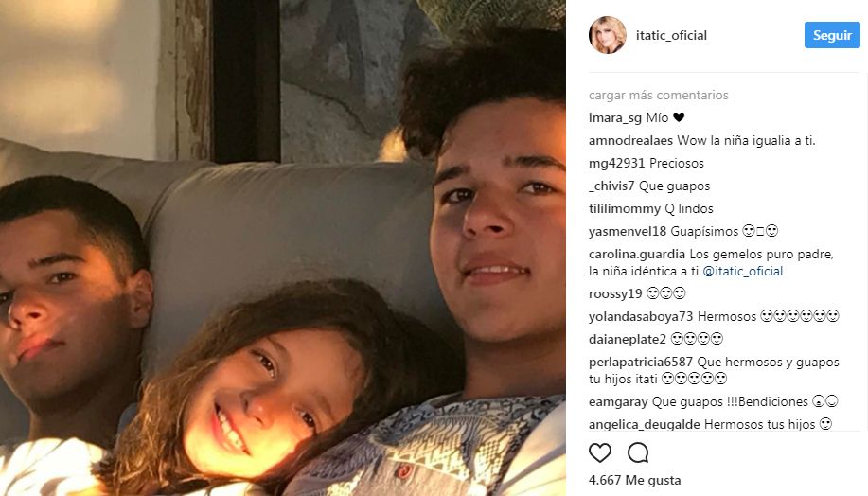
Task: Like the post with the heart icon
Action: [599, 452]
